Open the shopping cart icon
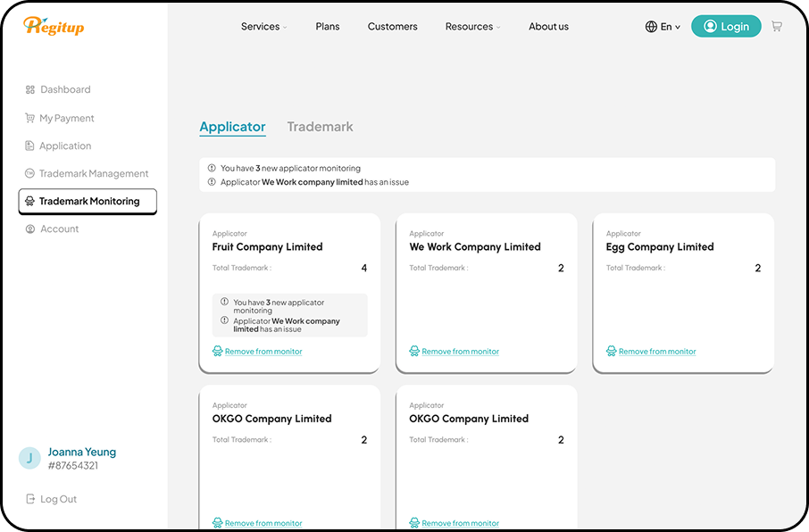Viewport: 809px width, 532px height. click(776, 27)
